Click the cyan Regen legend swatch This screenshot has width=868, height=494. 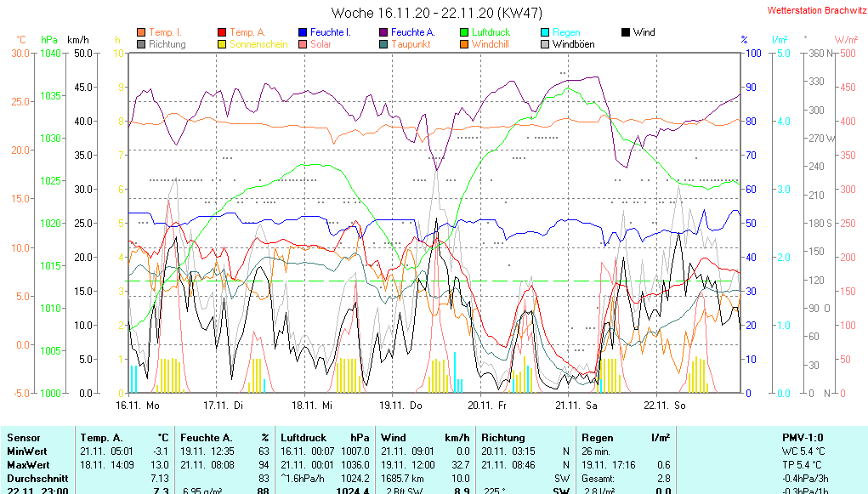pos(546,32)
